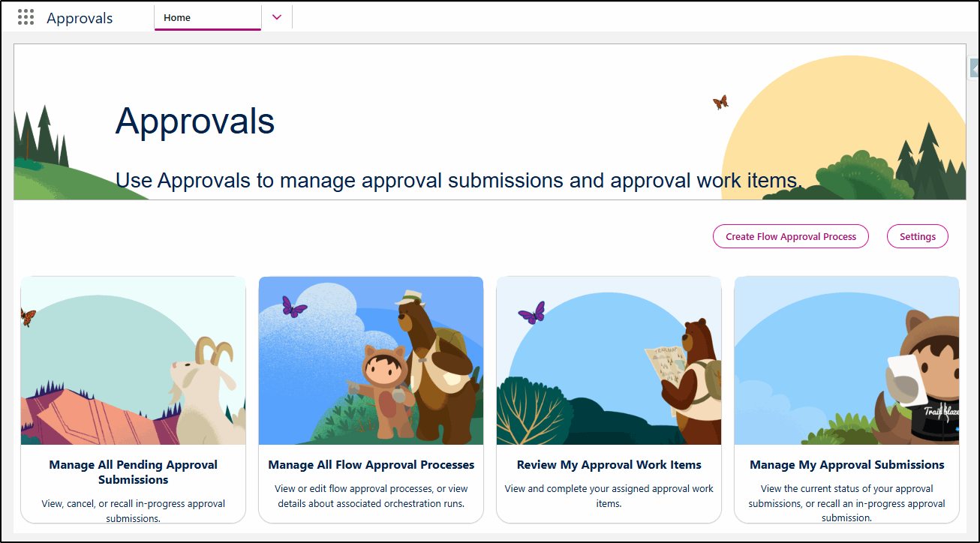Click the mountain goat card image
Screen dimensions: 980x543
(x=134, y=361)
